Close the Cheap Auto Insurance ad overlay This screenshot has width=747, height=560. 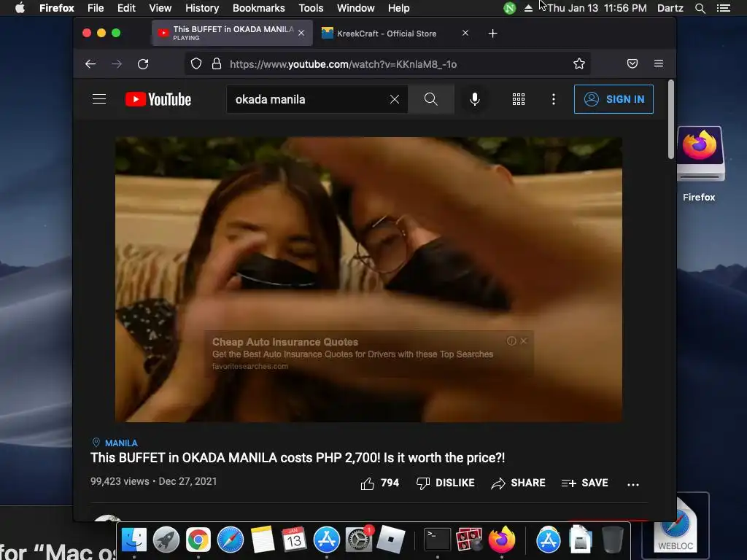click(524, 341)
